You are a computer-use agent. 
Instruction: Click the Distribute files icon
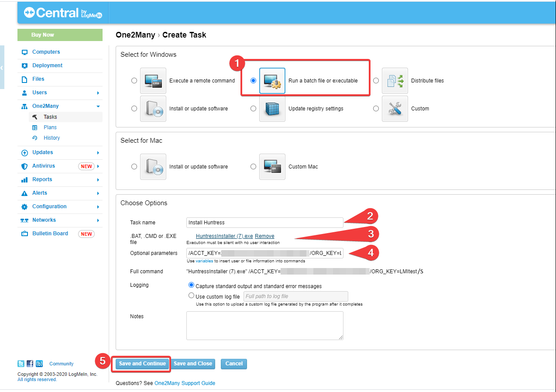[x=395, y=81]
